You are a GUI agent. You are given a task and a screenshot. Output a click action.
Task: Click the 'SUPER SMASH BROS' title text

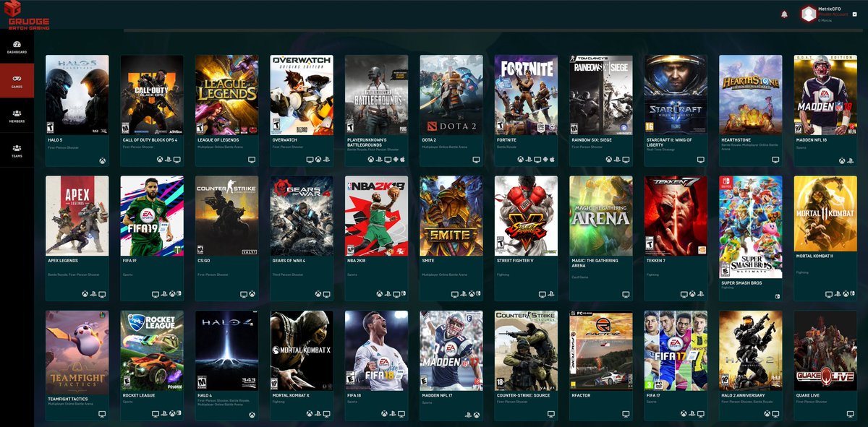[740, 282]
